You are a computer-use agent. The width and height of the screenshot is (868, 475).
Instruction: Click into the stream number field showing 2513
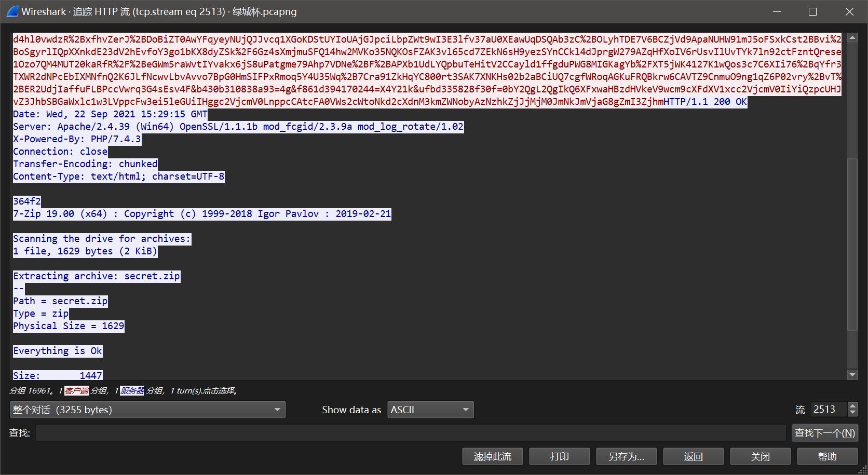pos(828,410)
